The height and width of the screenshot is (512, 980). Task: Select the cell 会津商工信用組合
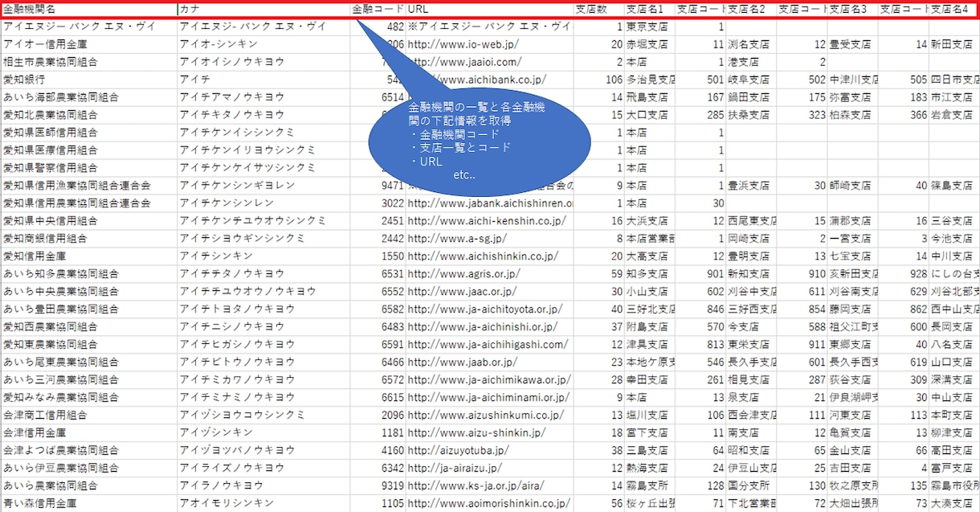(x=88, y=416)
